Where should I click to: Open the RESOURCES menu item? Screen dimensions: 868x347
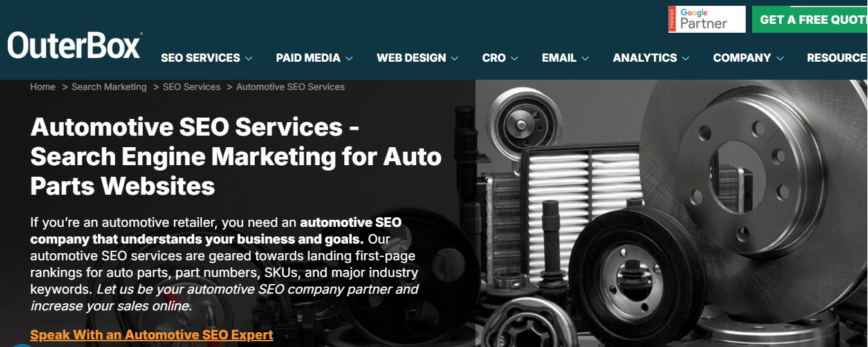click(837, 58)
